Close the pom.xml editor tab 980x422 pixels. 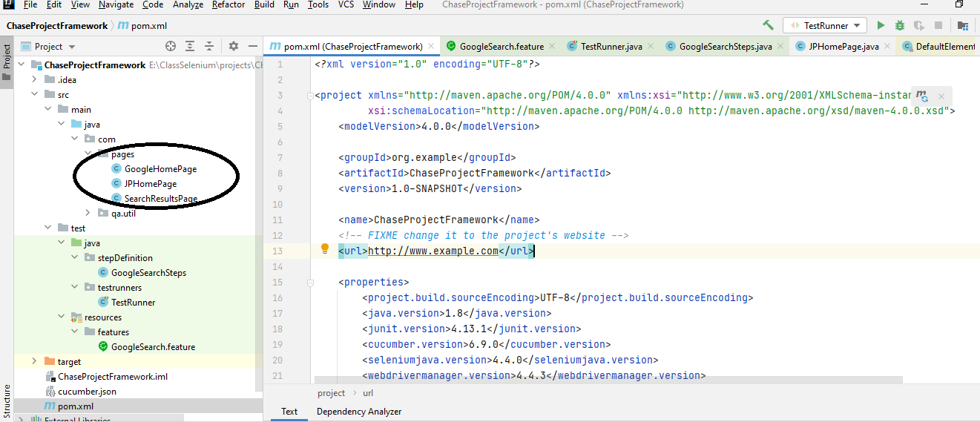(x=433, y=46)
